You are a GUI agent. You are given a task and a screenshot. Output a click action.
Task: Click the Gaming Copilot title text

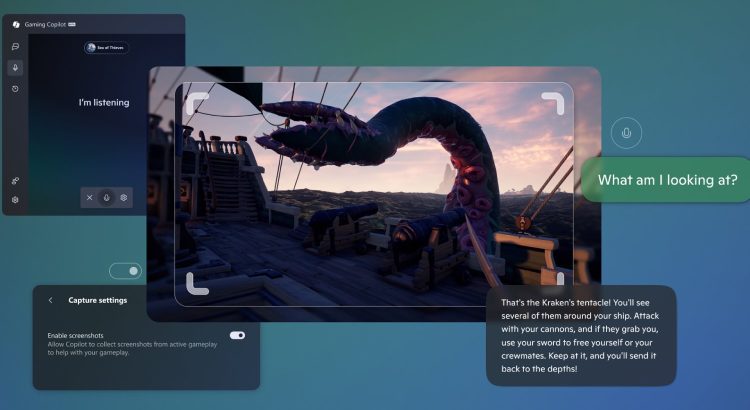tap(45, 24)
